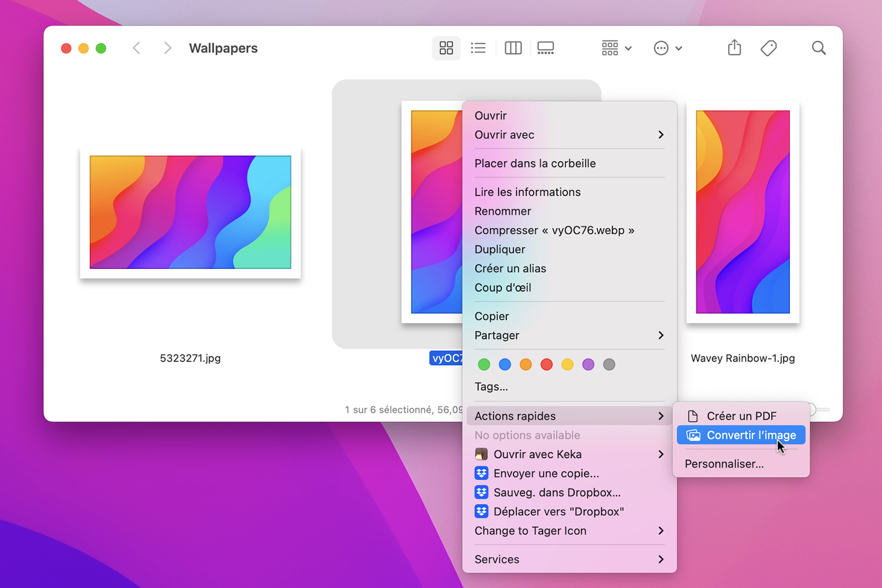Image resolution: width=882 pixels, height=588 pixels.
Task: Select the 5323271.jpg thumbnail
Action: tap(190, 212)
